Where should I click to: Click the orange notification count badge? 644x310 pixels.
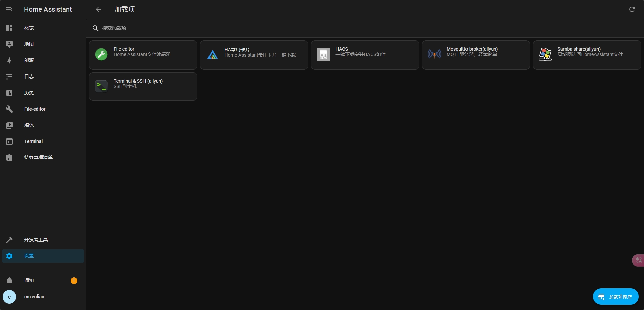coord(74,281)
